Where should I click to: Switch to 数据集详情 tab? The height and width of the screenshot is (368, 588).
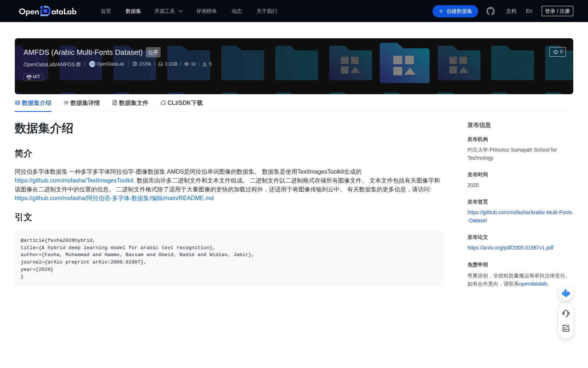(x=82, y=103)
